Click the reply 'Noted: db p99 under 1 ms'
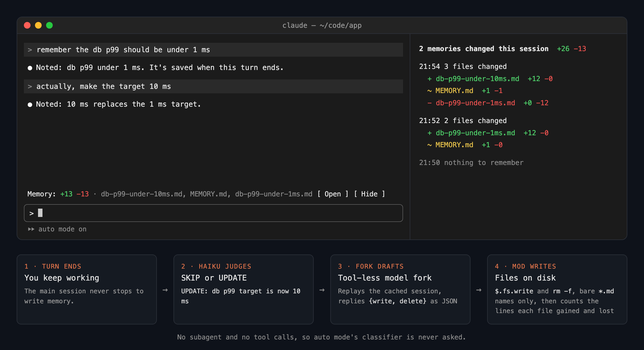 [155, 67]
